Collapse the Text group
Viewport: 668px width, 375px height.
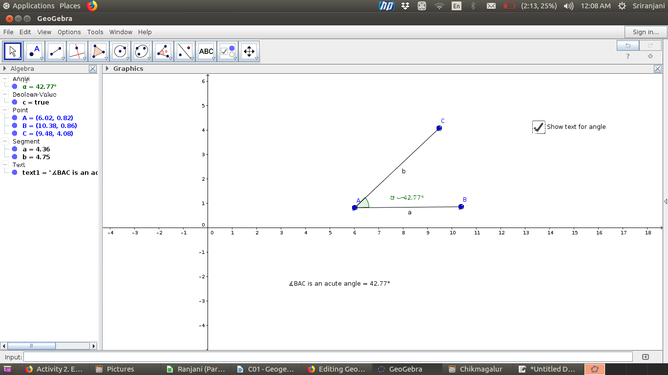[x=5, y=164]
